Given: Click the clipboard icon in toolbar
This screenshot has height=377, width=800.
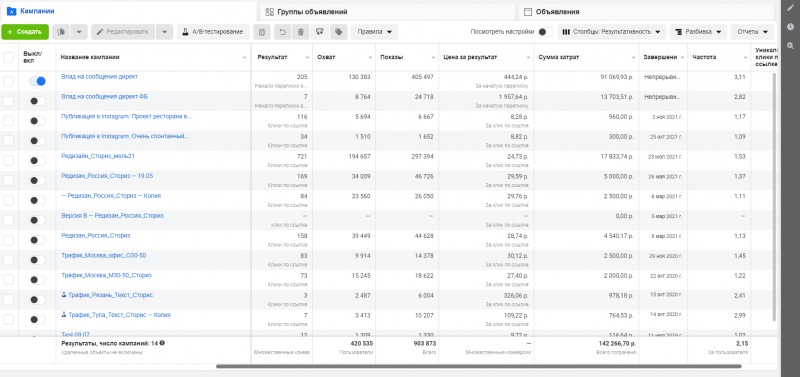Looking at the screenshot, I should tap(262, 32).
